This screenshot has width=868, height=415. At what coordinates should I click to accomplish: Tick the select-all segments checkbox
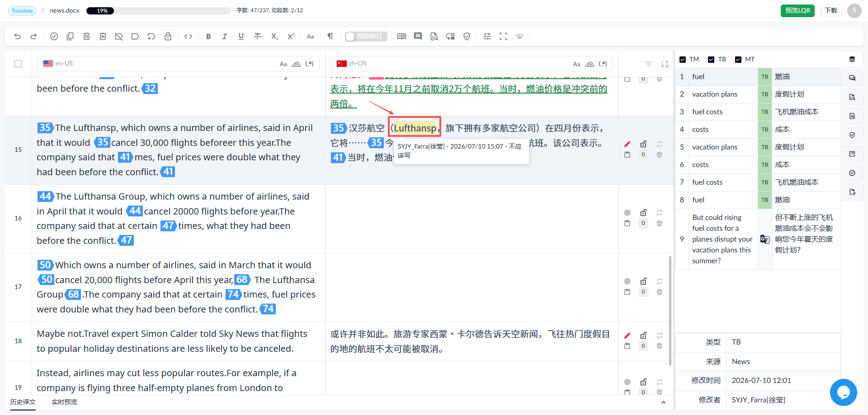[x=18, y=64]
